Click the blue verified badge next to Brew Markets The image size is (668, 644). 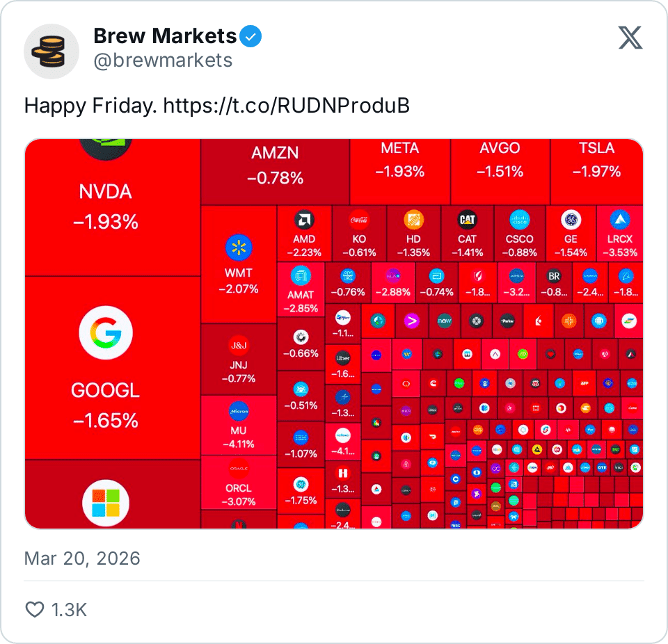252,35
